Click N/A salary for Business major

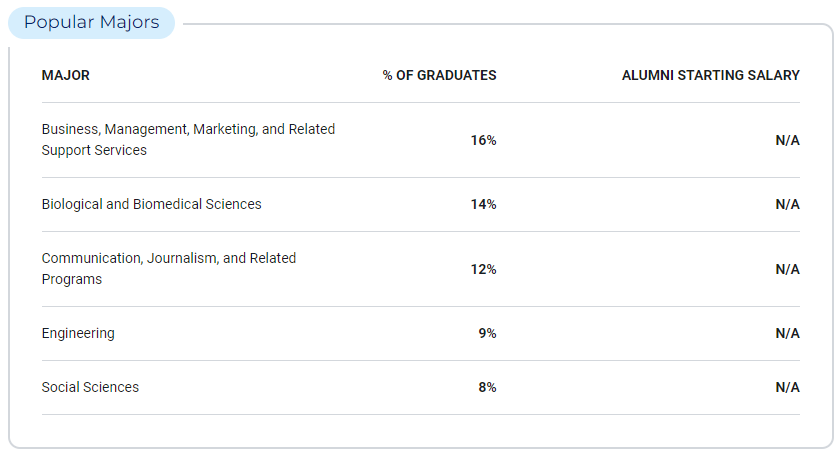click(x=788, y=140)
